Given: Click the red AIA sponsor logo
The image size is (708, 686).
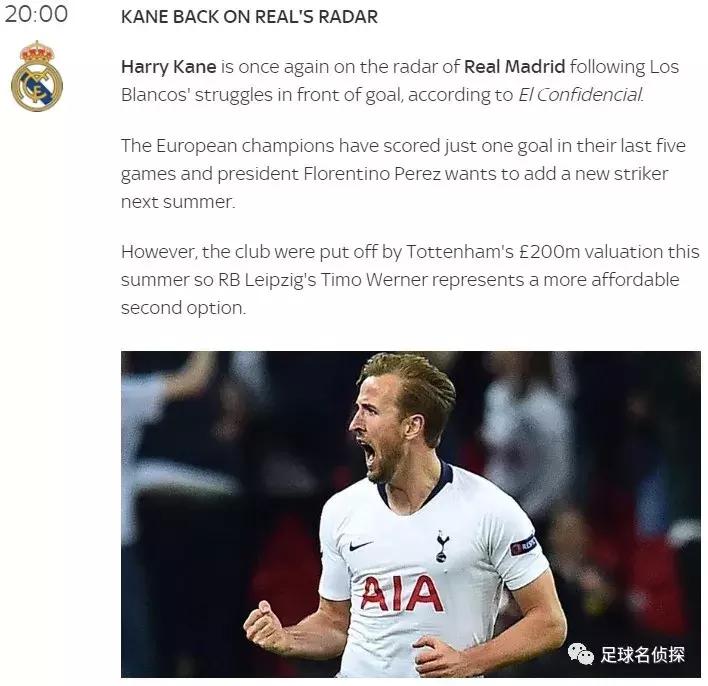Looking at the screenshot, I should click(x=401, y=593).
